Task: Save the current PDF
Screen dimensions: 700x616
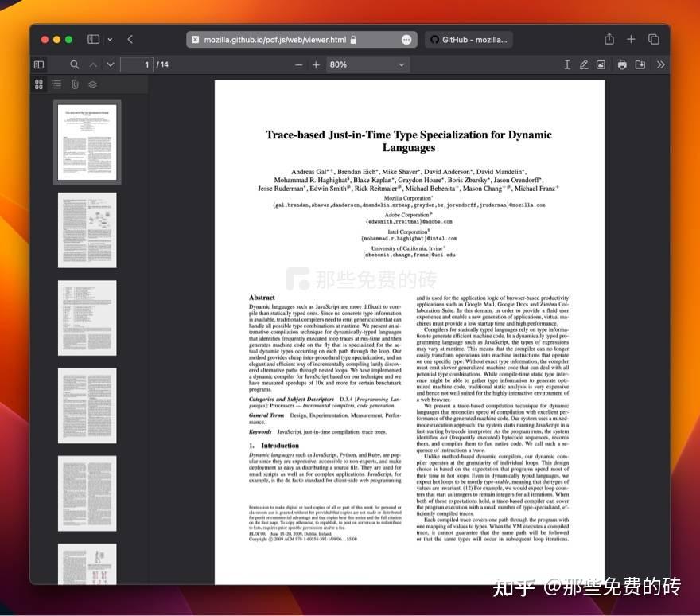Action: (640, 64)
